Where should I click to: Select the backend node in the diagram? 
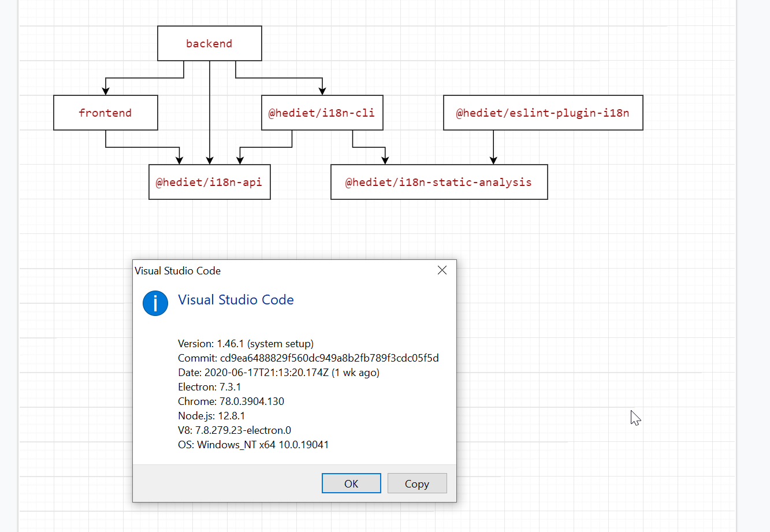click(209, 43)
